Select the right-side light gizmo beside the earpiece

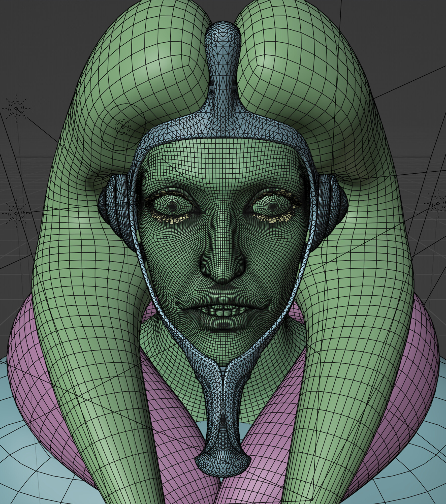coord(438,204)
